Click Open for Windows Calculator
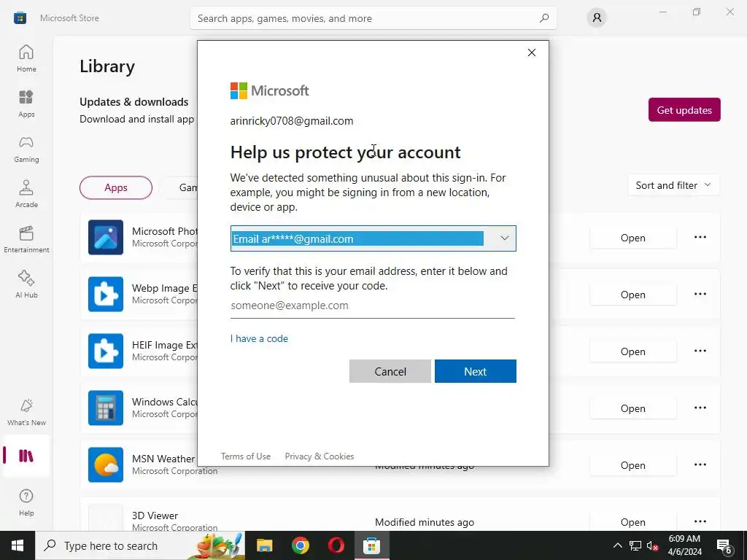This screenshot has width=747, height=560. click(x=632, y=408)
